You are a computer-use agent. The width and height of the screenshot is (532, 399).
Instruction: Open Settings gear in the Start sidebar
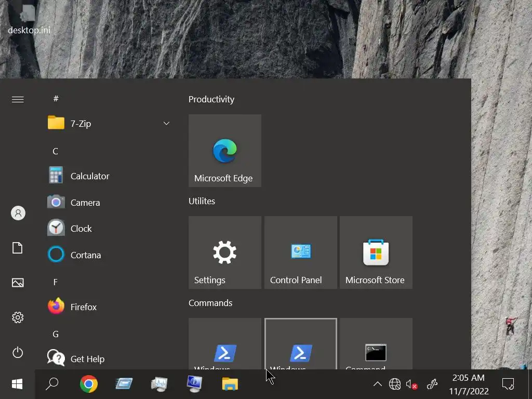click(18, 317)
